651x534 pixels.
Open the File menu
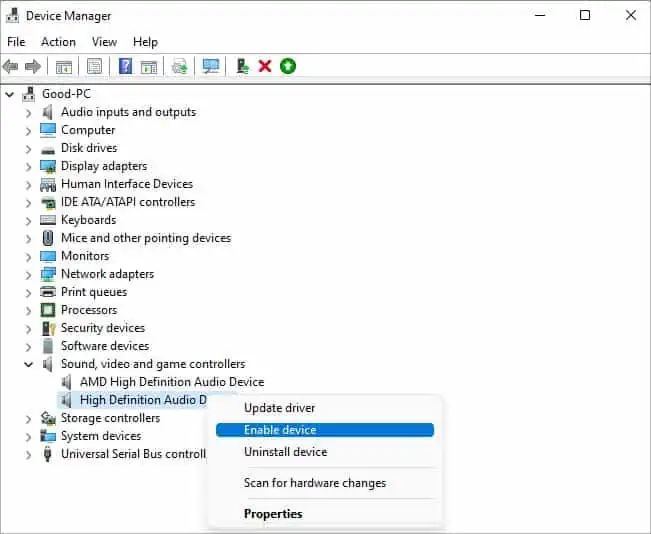point(16,42)
